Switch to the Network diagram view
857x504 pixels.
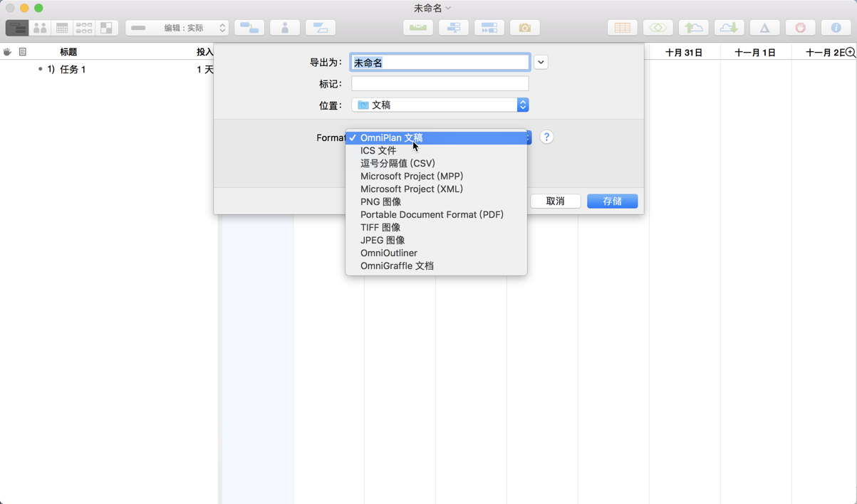[85, 27]
